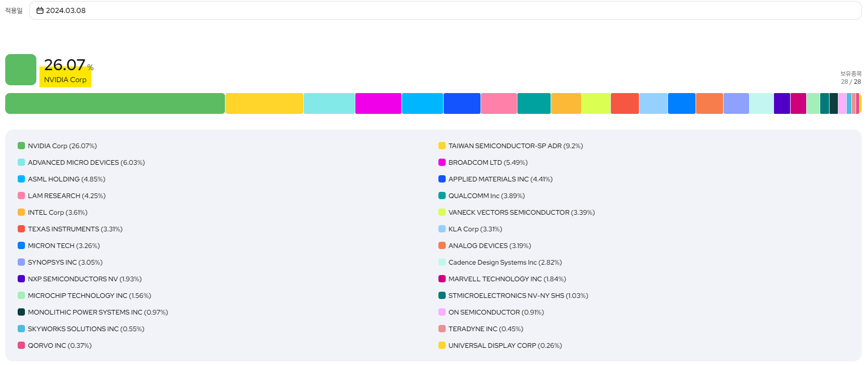This screenshot has width=868, height=365.
Task: Click the green NVIDIA segment in the allocation bar
Action: tap(115, 103)
